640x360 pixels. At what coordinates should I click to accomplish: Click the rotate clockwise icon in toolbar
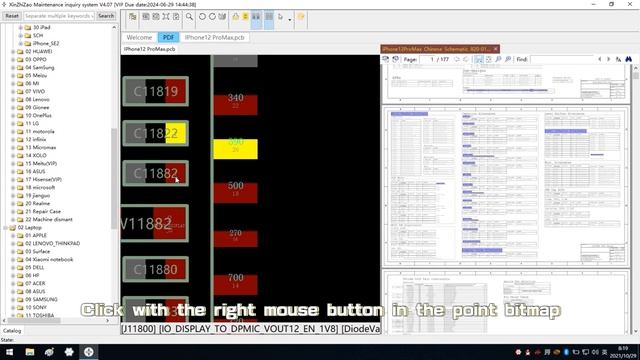212,17
